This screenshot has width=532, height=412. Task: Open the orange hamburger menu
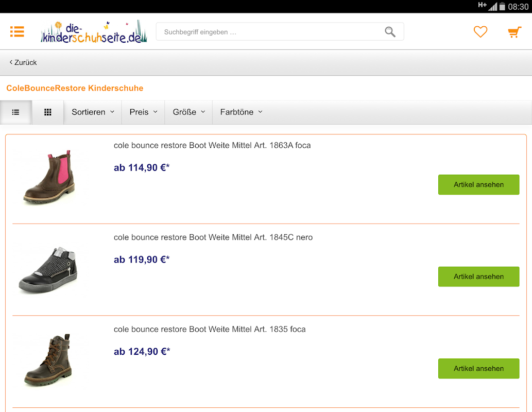(17, 31)
